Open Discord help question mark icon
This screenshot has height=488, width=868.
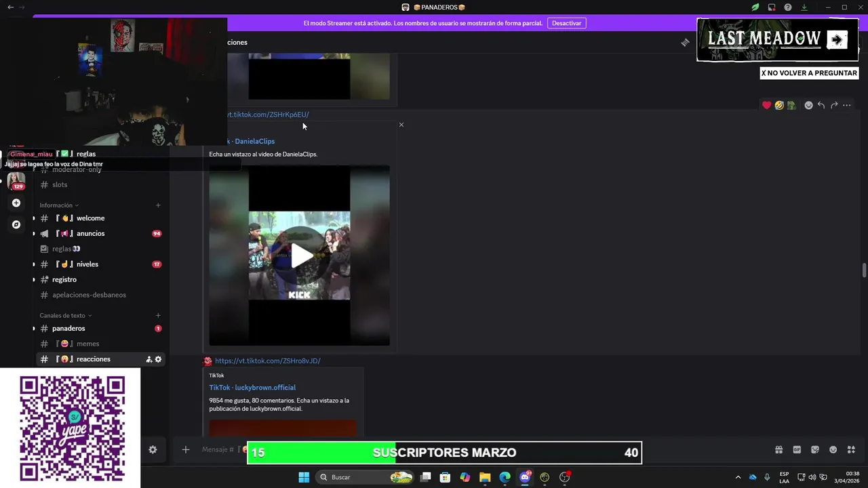(788, 7)
